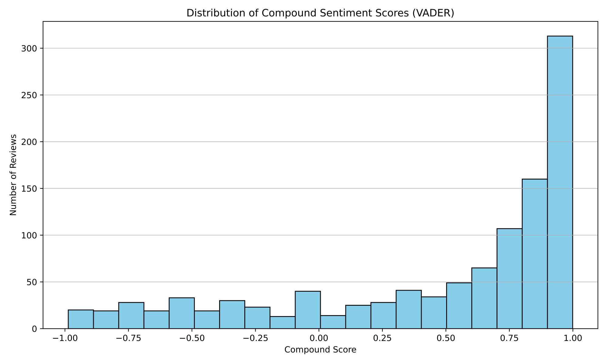
Task: Click the chart title about VADER scores
Action: click(320, 13)
